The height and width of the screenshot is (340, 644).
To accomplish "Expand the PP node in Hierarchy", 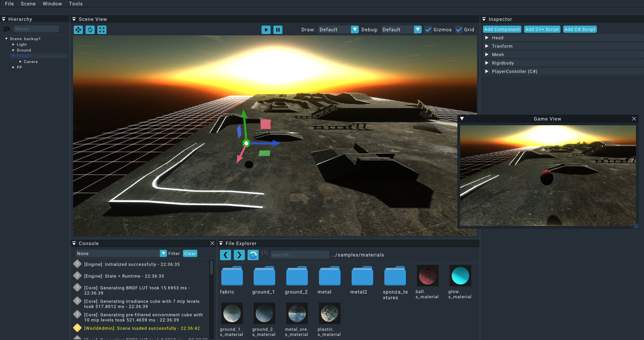I will click(13, 67).
